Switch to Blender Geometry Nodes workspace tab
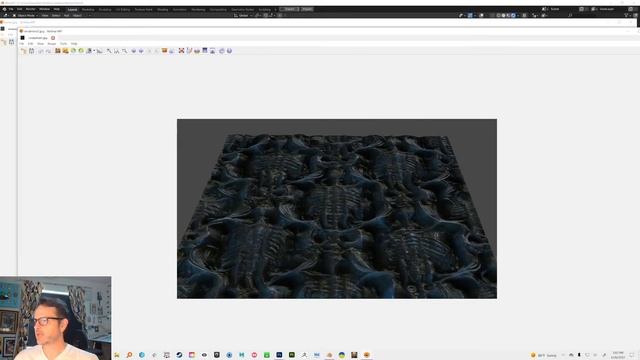 242,9
